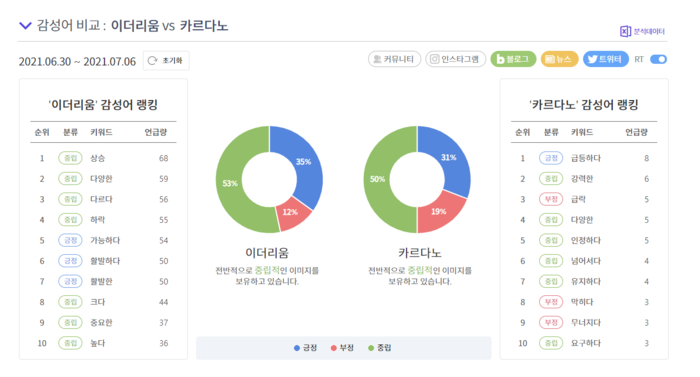
Task: Disable the 뉴스 channel filter
Action: 559,59
